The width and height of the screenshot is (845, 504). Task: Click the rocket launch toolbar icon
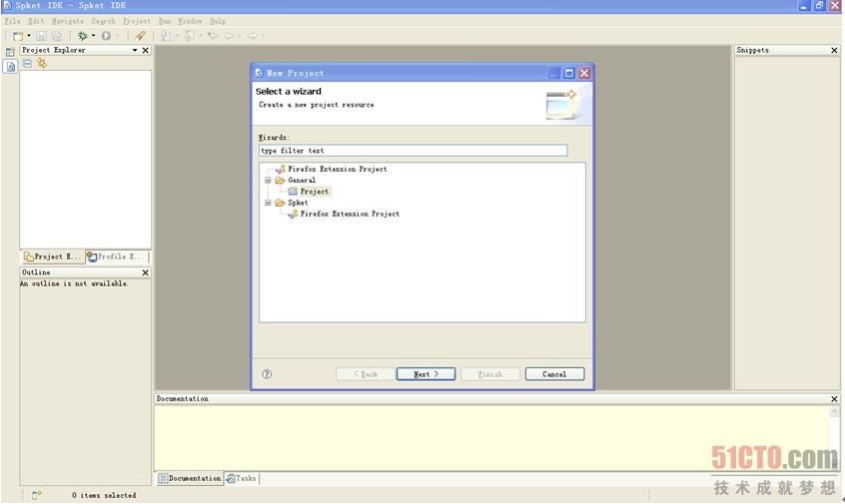coord(140,36)
